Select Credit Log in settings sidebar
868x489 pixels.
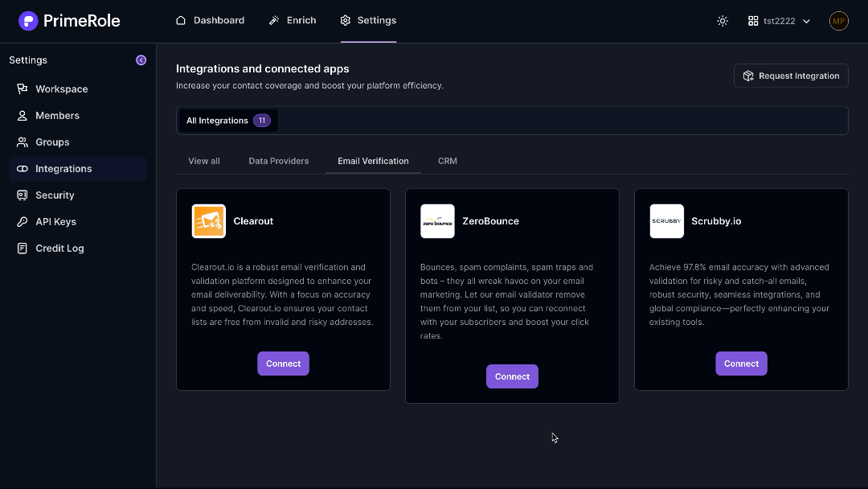pyautogui.click(x=77, y=248)
